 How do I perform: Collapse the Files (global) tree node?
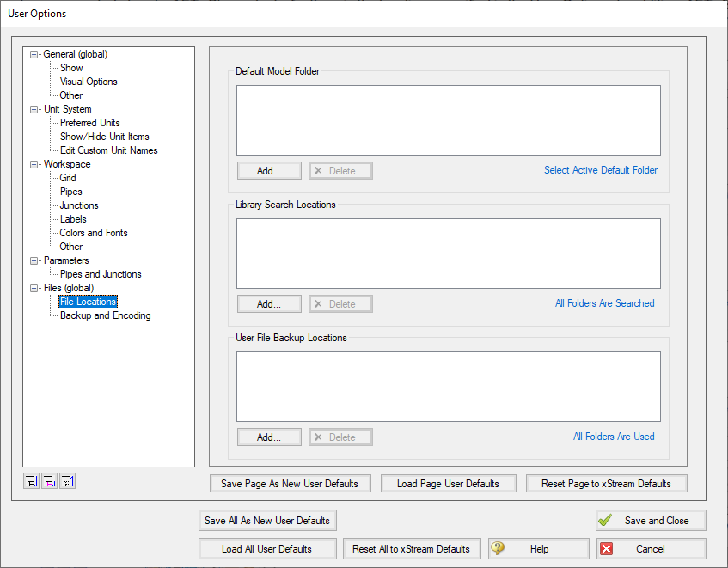coord(34,288)
